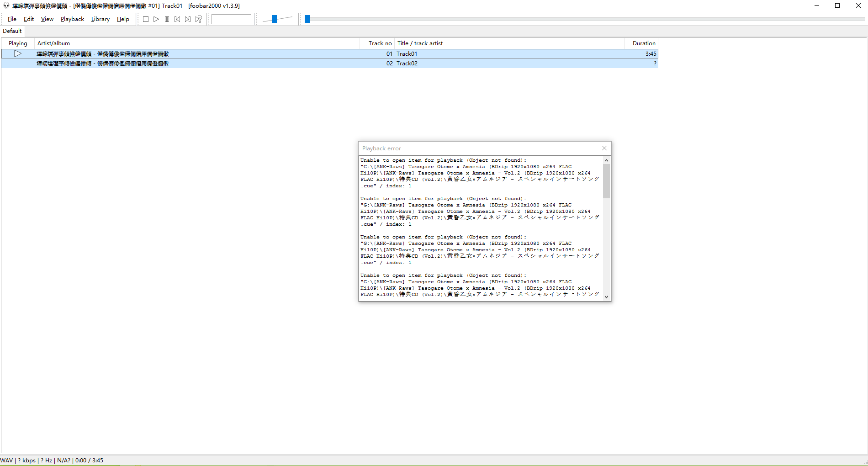Sort by the Artist/album column header

[197, 43]
